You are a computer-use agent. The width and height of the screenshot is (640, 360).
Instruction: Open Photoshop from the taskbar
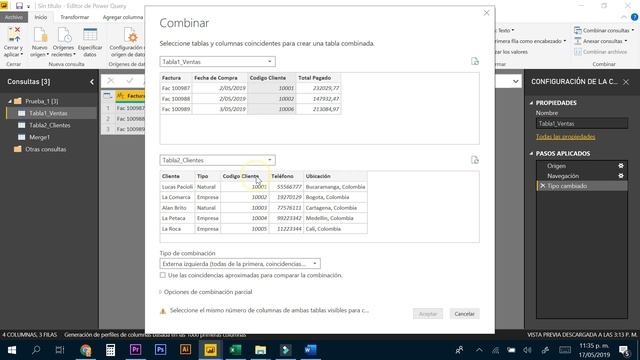(x=160, y=350)
